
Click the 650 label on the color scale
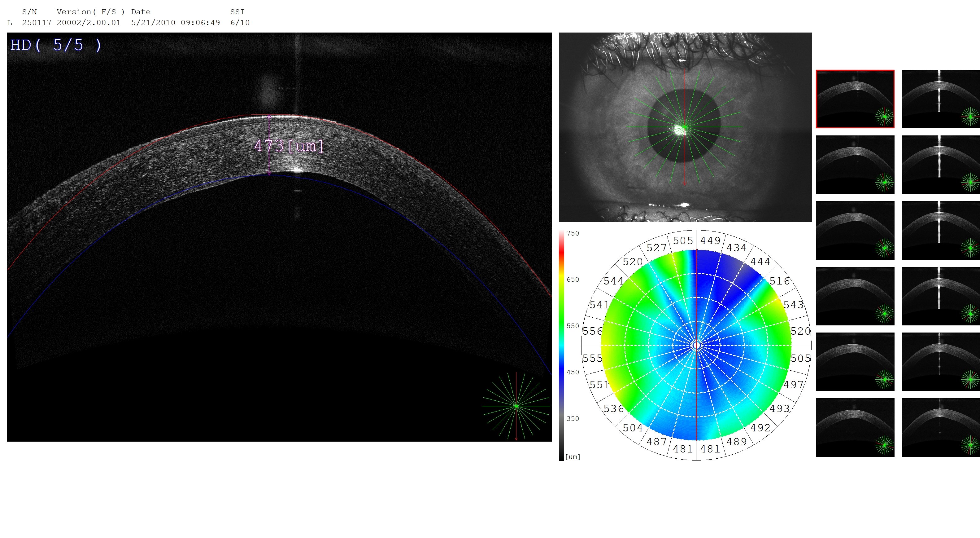click(x=573, y=280)
